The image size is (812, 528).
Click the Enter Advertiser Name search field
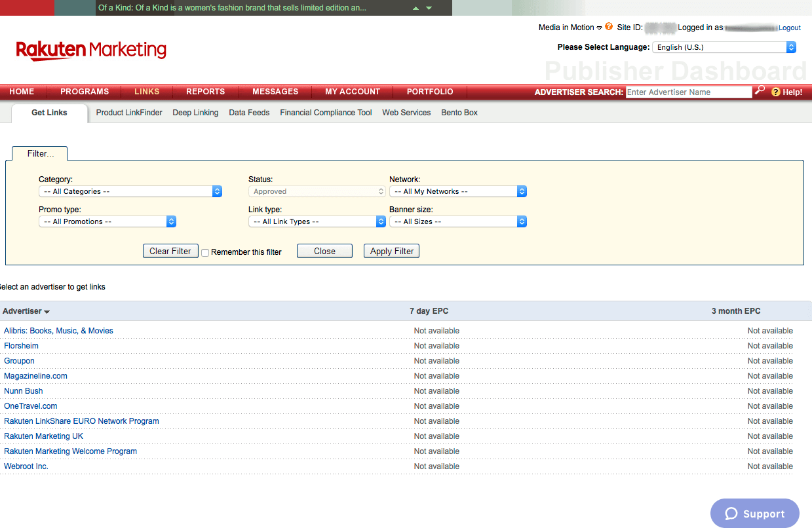[688, 92]
